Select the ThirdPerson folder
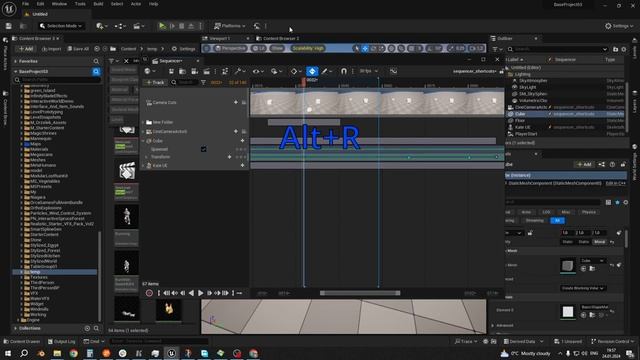Screen dimensions: 640x360 (x=42, y=282)
